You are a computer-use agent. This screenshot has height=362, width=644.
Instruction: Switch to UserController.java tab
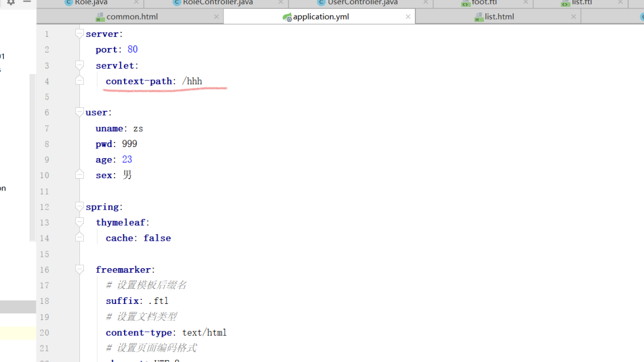[x=362, y=3]
